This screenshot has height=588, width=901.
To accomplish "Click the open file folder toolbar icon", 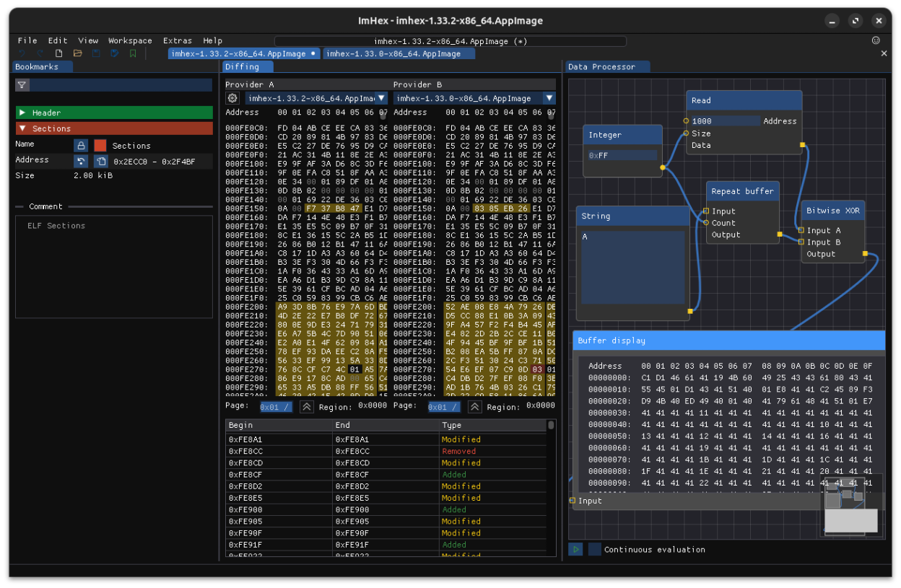I will 77,53.
